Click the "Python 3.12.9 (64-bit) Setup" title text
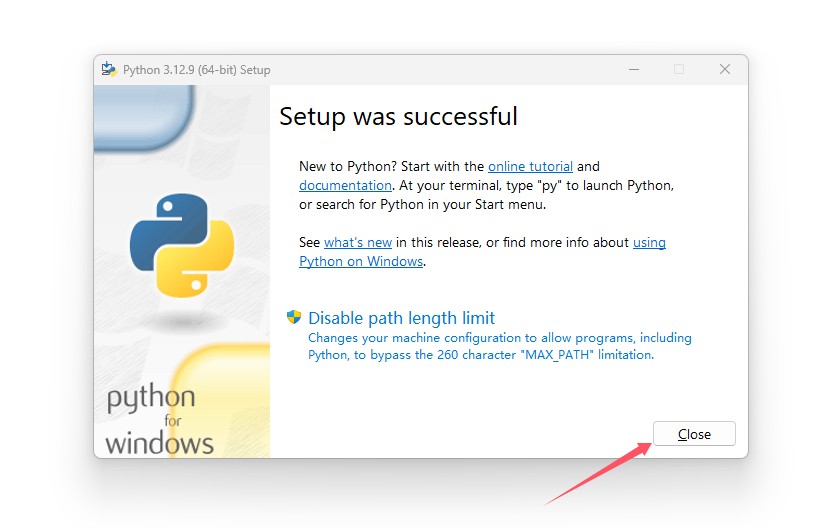The width and height of the screenshot is (837, 529). tap(196, 70)
